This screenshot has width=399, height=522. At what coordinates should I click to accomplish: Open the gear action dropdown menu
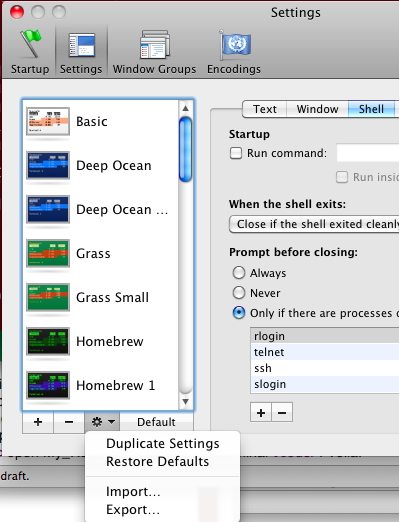pos(103,422)
